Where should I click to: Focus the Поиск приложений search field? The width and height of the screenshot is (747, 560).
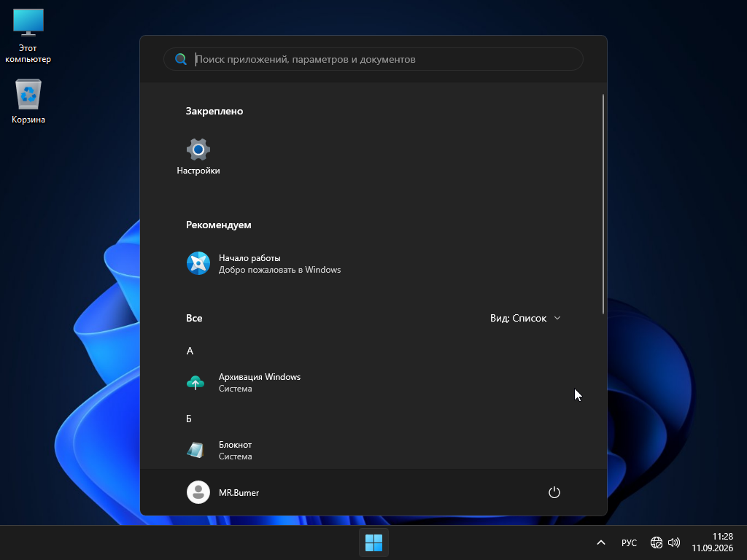(373, 59)
